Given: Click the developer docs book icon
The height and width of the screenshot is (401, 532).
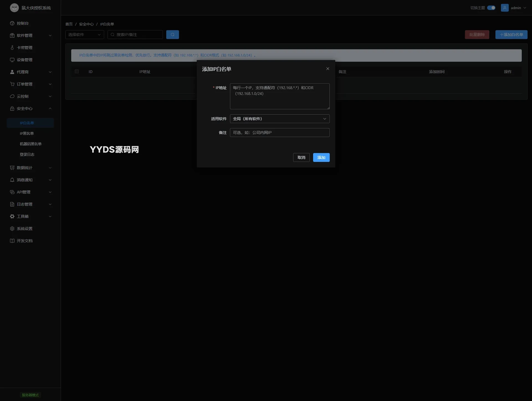Looking at the screenshot, I should 12,241.
